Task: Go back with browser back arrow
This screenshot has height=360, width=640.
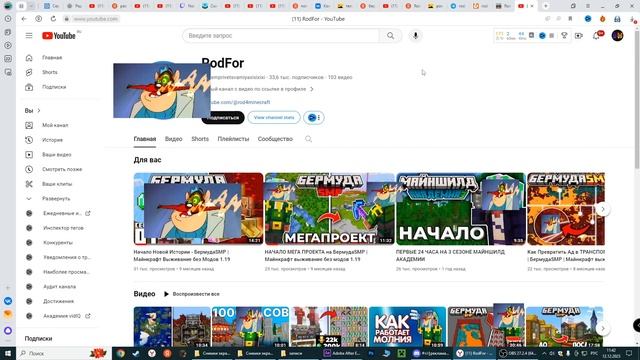Action: pos(24,19)
